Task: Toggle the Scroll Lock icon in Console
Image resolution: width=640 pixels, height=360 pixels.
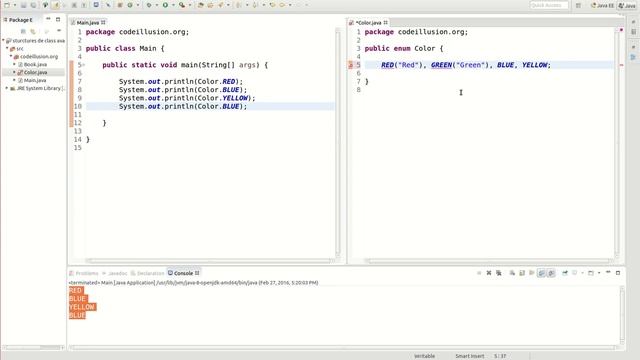Action: tap(522, 273)
